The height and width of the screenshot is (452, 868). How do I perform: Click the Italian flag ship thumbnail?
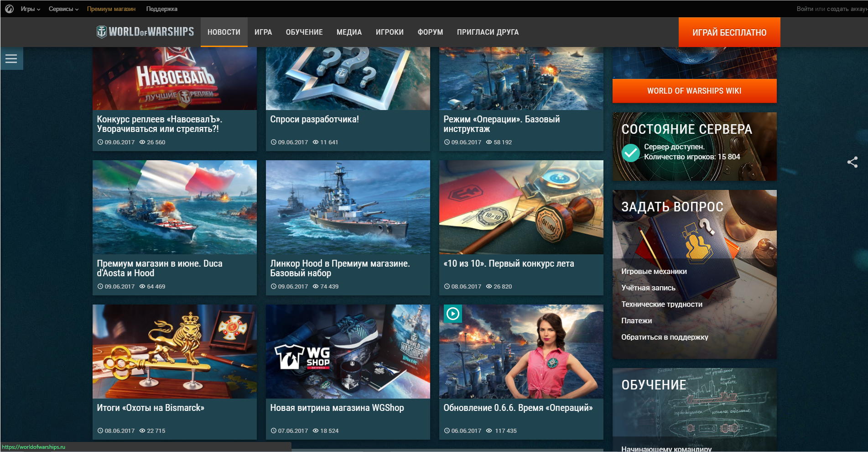coord(175,207)
